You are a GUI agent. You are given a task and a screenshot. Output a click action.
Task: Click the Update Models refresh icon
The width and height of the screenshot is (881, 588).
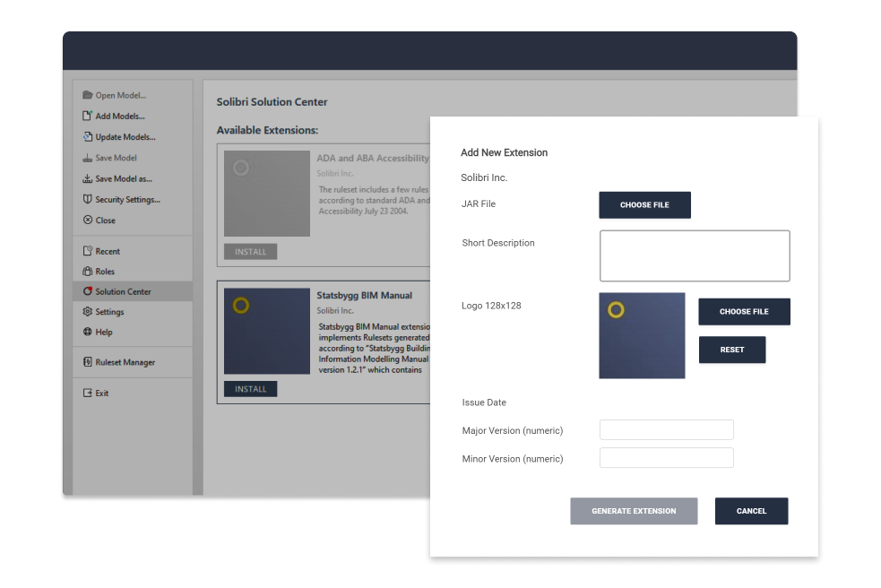(88, 136)
